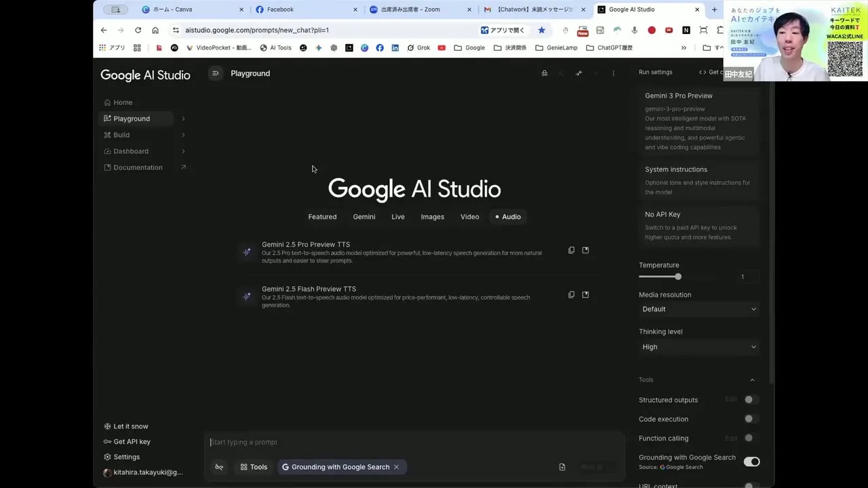Click the attach file icon near the Run button

[x=562, y=466]
